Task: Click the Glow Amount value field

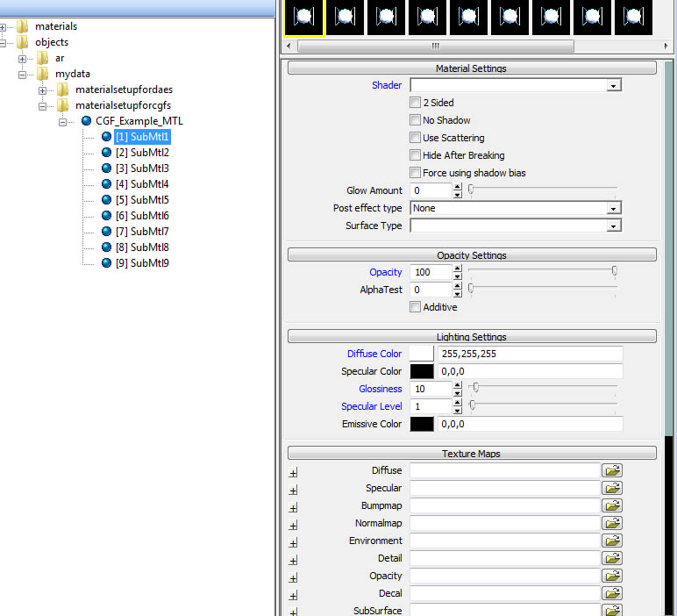Action: [431, 190]
